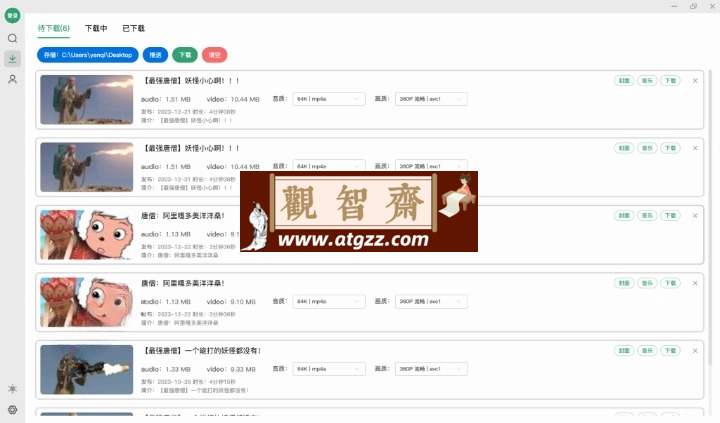Screen dimensions: 720x423
Task: Click the 发布: 2023-10-28 info line
Action: [x=188, y=382]
